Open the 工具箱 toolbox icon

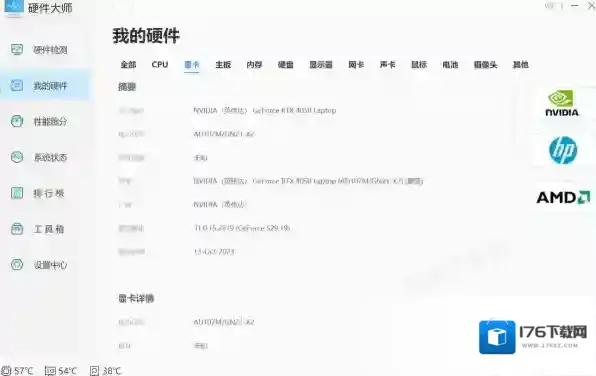pyautogui.click(x=17, y=229)
